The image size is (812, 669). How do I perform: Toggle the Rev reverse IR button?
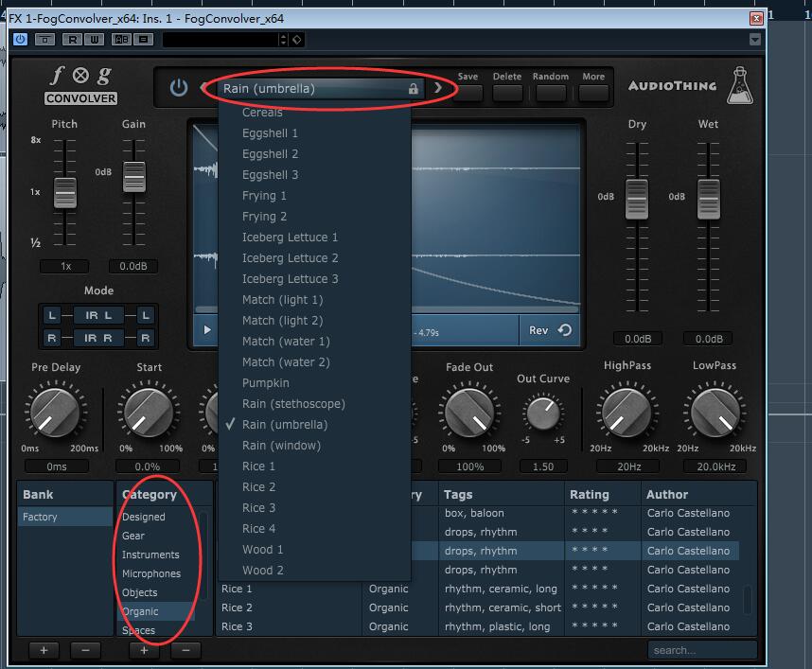(x=550, y=330)
